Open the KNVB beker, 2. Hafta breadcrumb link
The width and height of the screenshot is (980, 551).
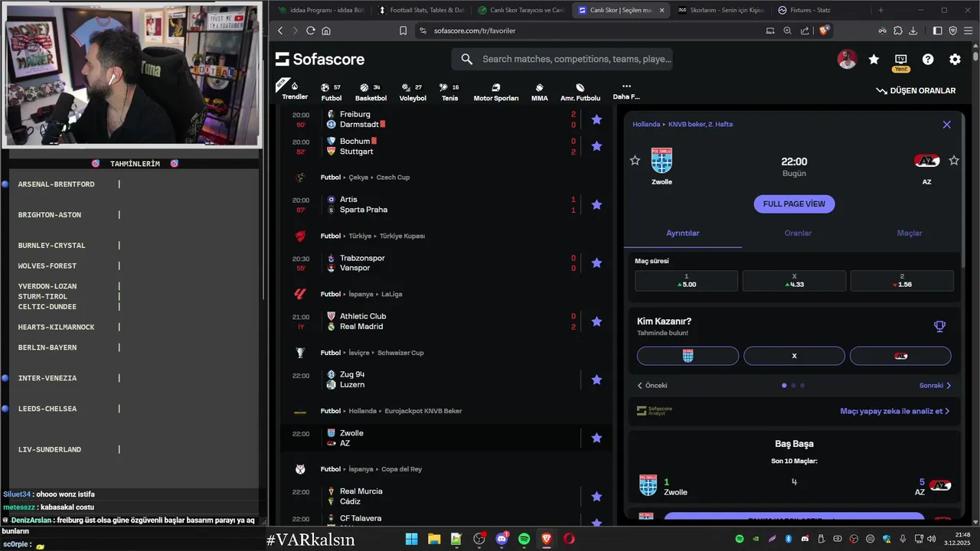(701, 124)
